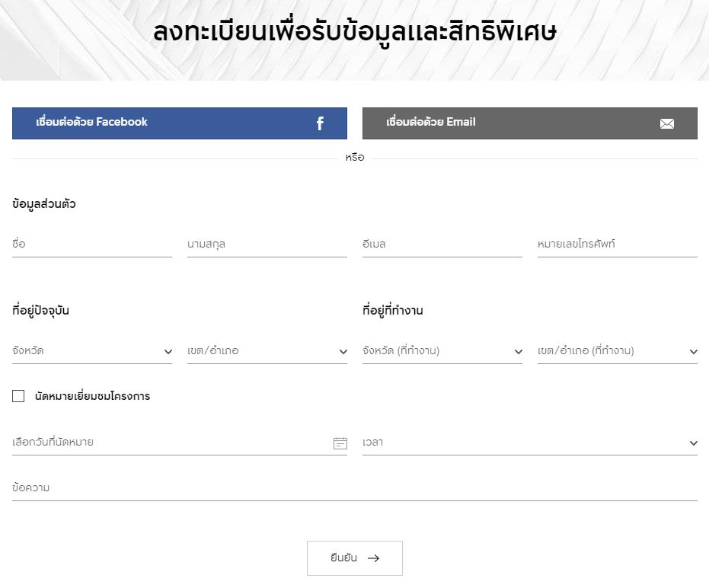Click the arrow icon beside ยืนยัน
The width and height of the screenshot is (709, 588).
click(x=373, y=558)
